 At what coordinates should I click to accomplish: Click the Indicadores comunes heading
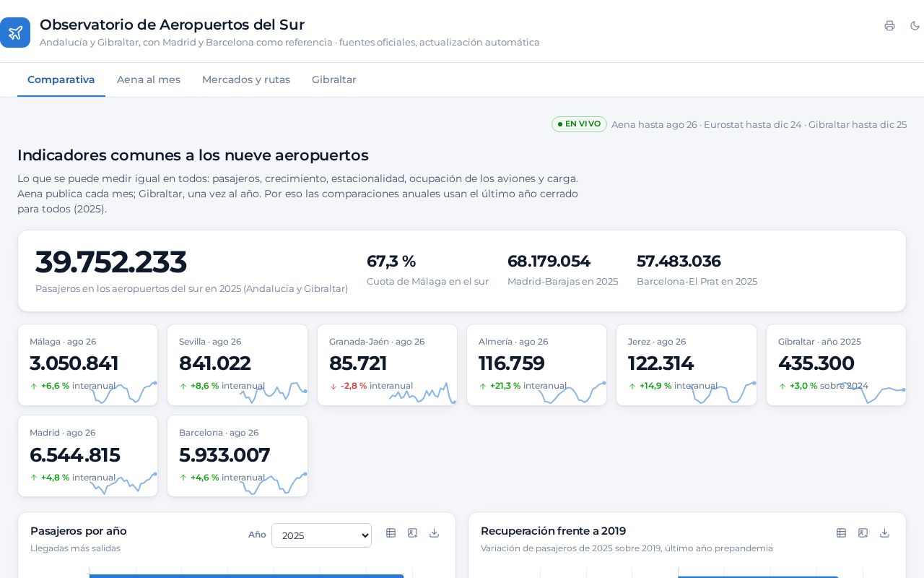[x=193, y=155]
